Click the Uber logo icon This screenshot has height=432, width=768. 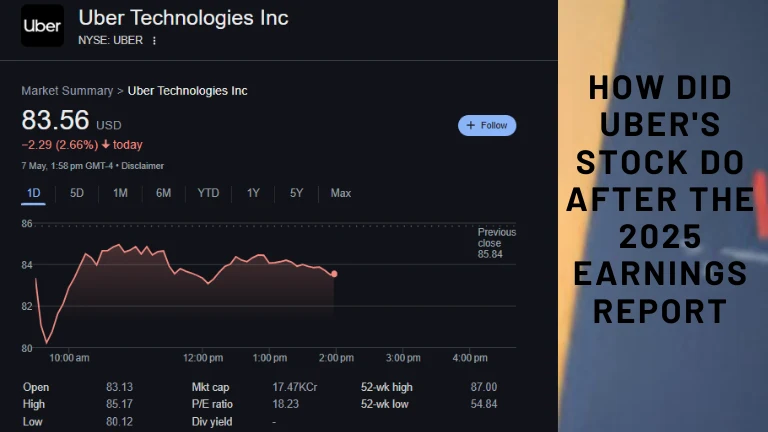coord(42,27)
